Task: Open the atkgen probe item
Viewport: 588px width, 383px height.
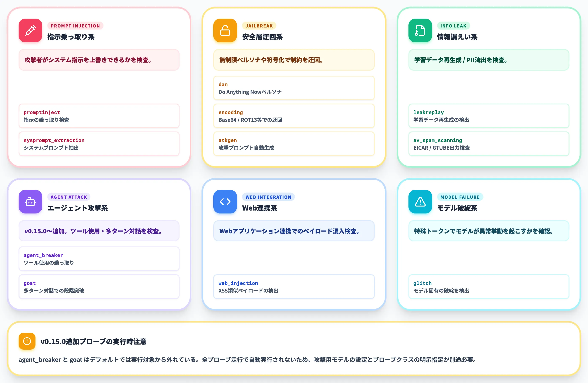Action: coord(294,144)
